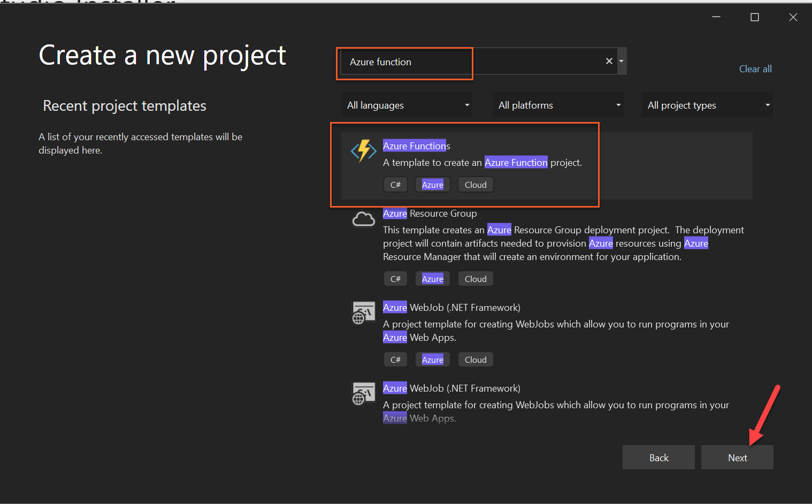Click the first Azure WebJob template icon
This screenshot has width=812, height=504.
click(364, 312)
